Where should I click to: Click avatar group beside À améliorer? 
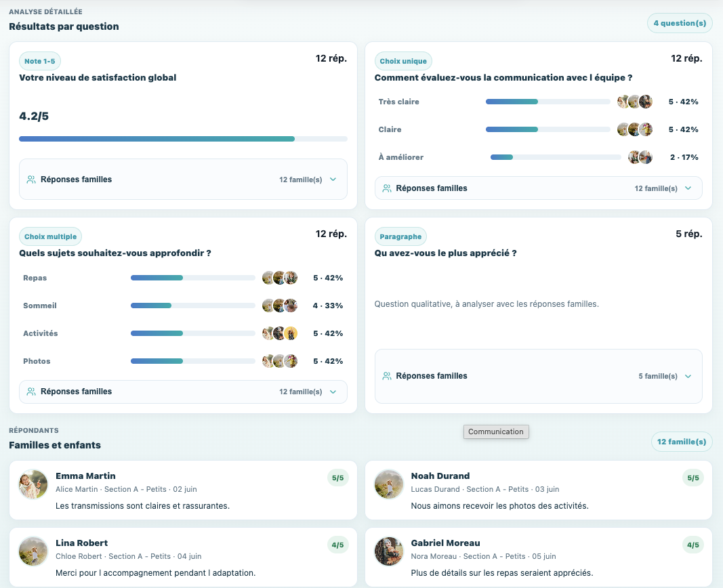point(640,157)
